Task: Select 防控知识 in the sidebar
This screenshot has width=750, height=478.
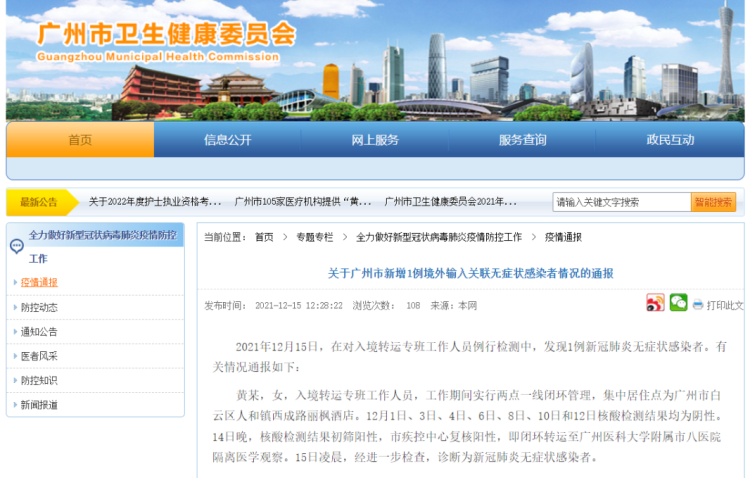Action: 39,380
